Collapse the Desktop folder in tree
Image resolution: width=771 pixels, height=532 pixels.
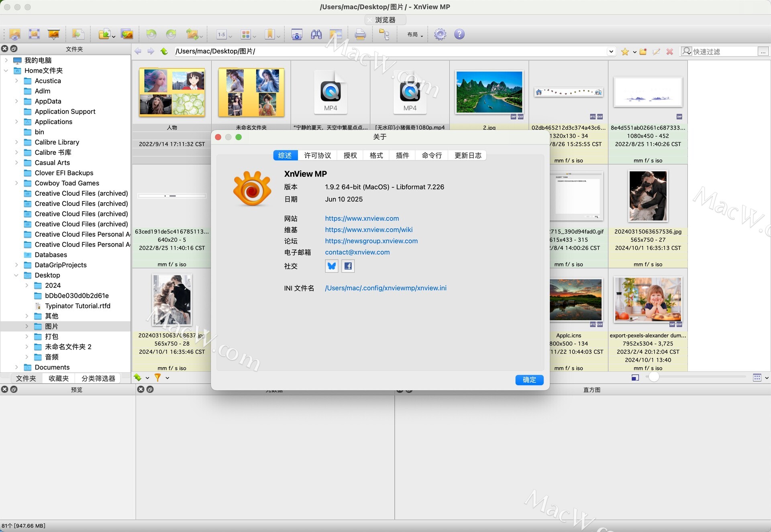click(16, 275)
